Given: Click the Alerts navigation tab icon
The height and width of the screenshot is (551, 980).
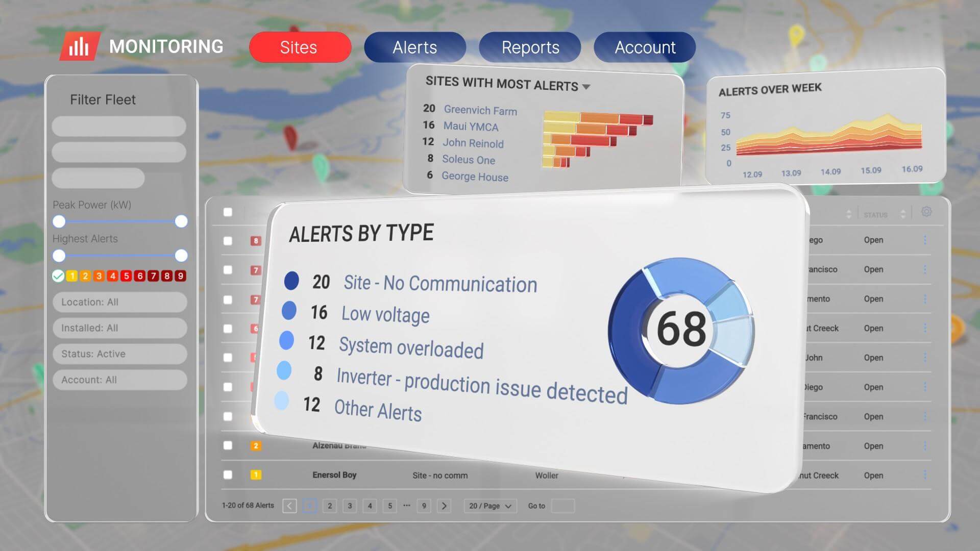Looking at the screenshot, I should (415, 46).
